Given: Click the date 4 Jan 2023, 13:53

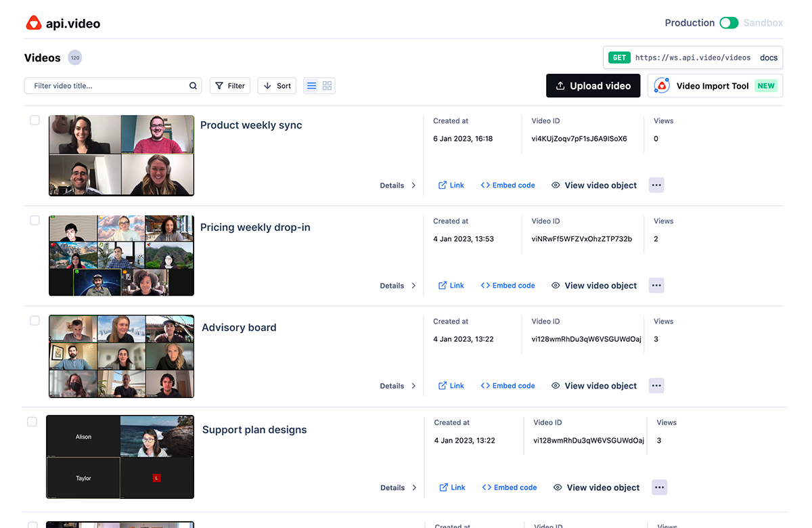Looking at the screenshot, I should pyautogui.click(x=464, y=239).
